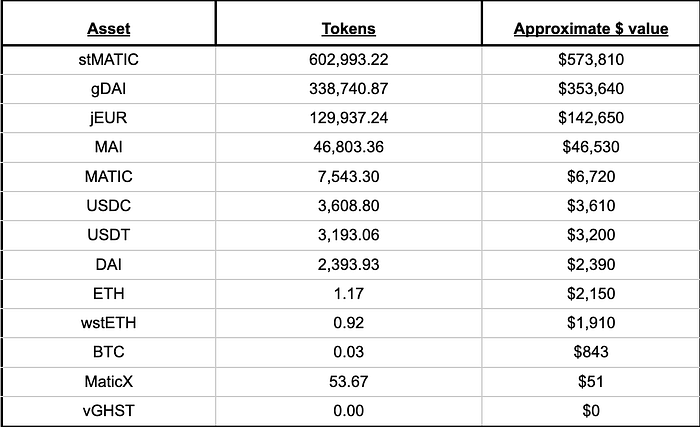
Task: Select the ETH asset cell
Action: [x=108, y=293]
